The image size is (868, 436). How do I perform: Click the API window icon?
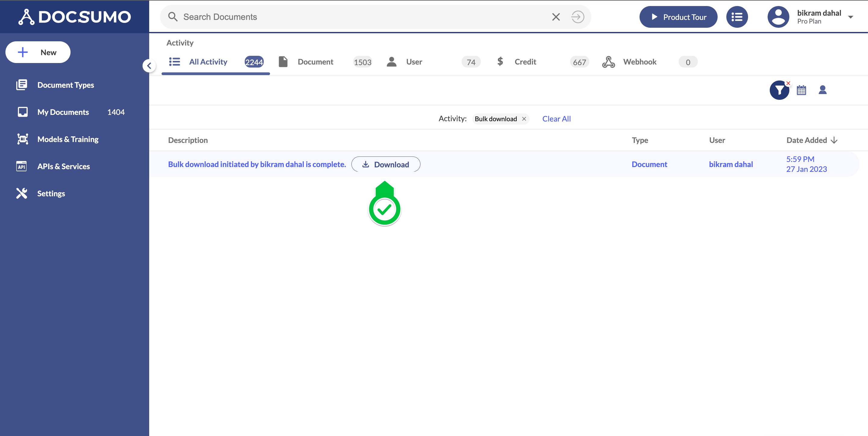coord(22,166)
